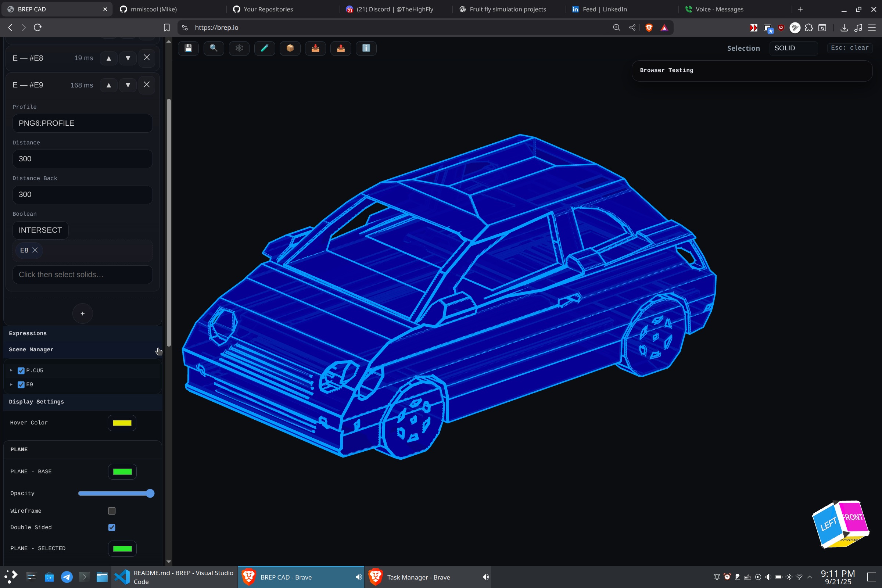Click the cardboard box toolbar icon
This screenshot has height=588, width=882.
tap(290, 48)
